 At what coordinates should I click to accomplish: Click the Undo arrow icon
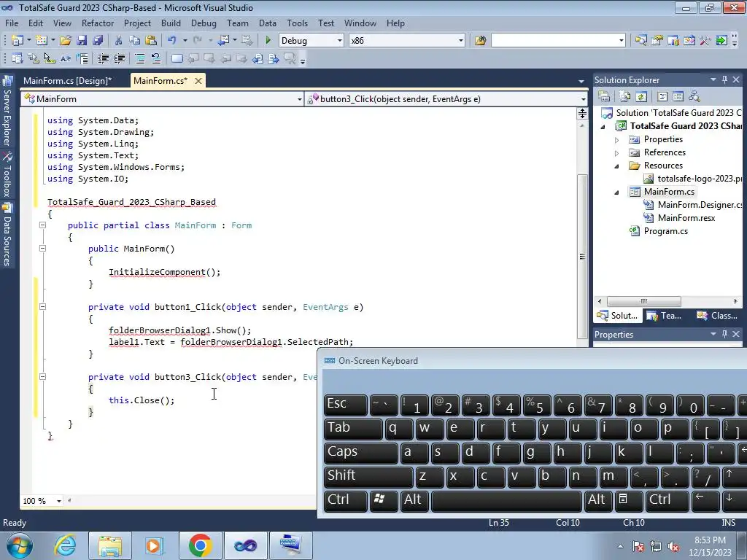(172, 41)
